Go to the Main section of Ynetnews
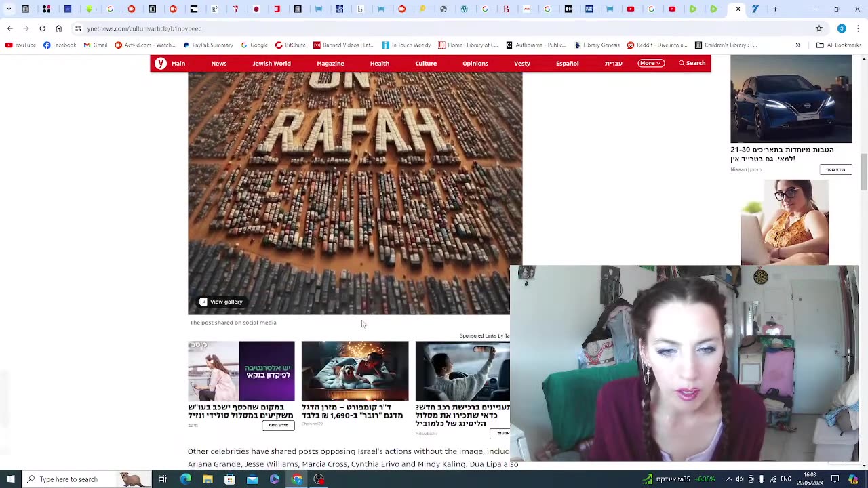The image size is (868, 488). (178, 64)
